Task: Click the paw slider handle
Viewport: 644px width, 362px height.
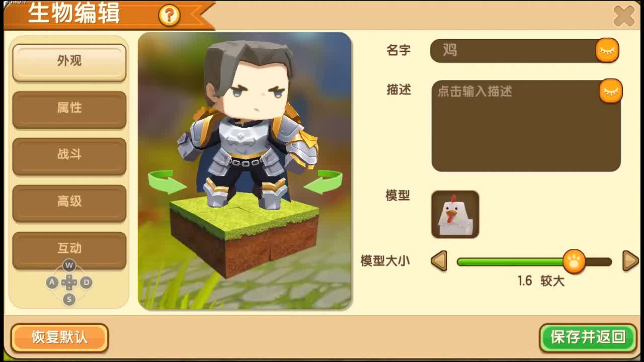Action: [x=574, y=261]
